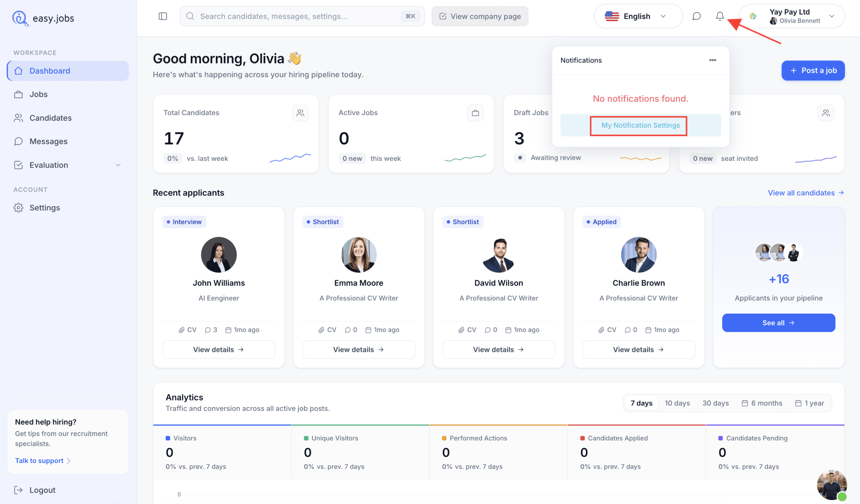Viewport: 860px width, 504px height.
Task: Select the 6 months analytics range
Action: [x=762, y=403]
